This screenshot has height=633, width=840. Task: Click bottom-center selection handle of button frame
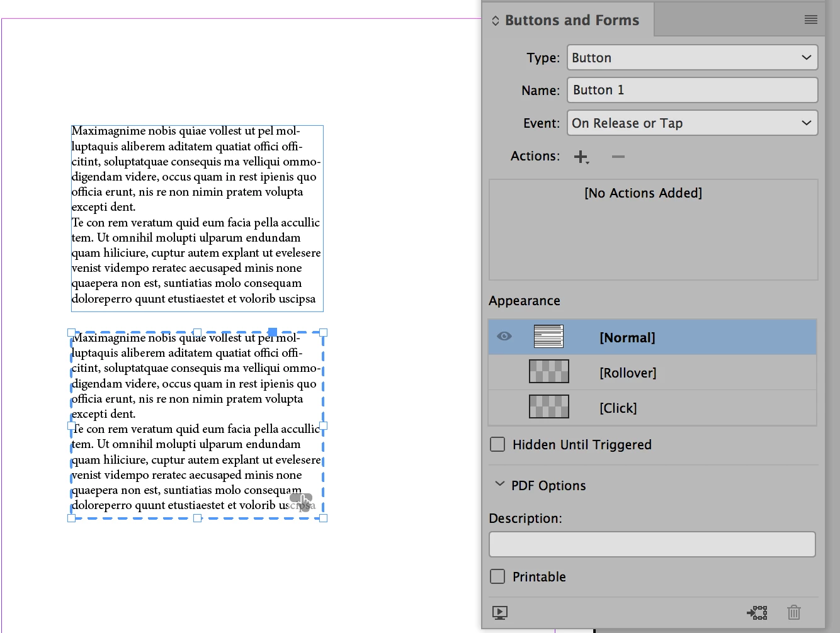pos(198,518)
